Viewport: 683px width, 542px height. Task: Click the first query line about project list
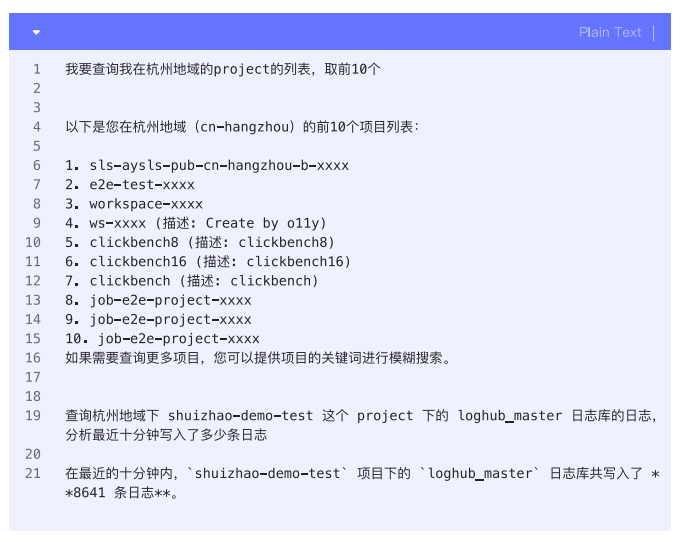coord(222,69)
